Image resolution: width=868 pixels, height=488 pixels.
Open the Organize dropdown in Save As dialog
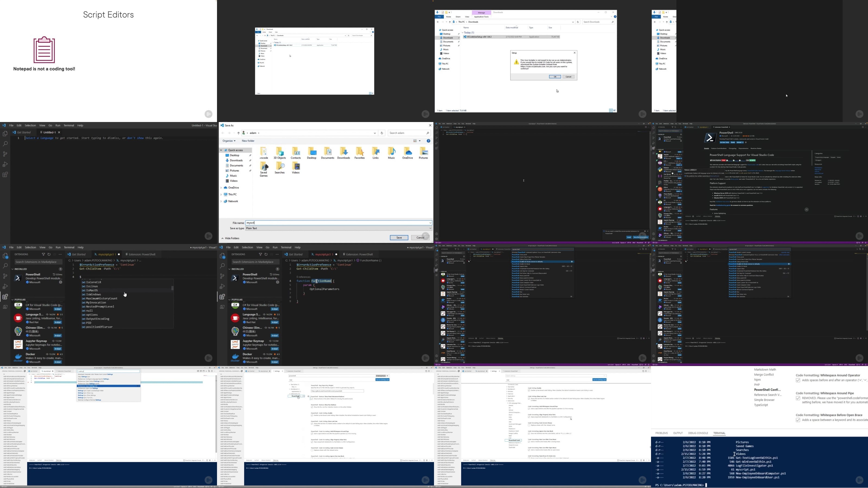tap(229, 141)
